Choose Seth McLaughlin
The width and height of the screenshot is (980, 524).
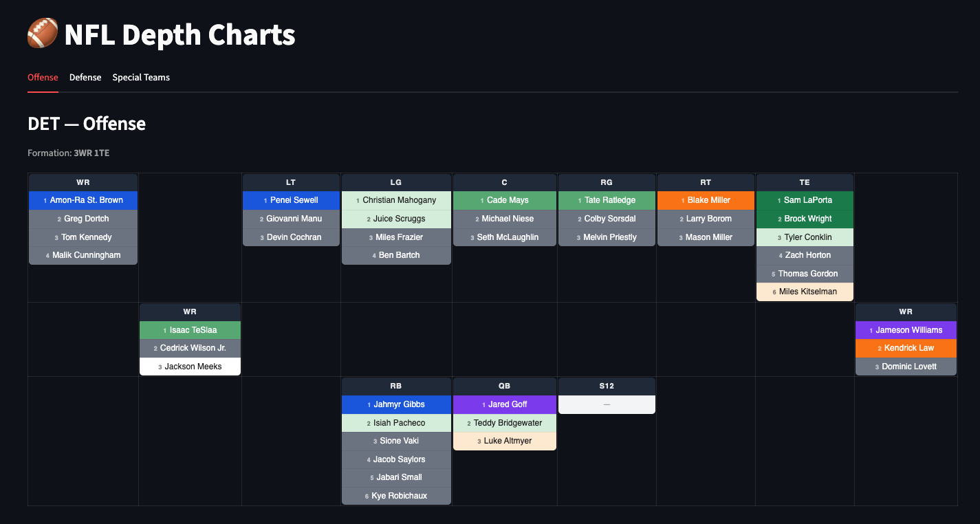505,237
